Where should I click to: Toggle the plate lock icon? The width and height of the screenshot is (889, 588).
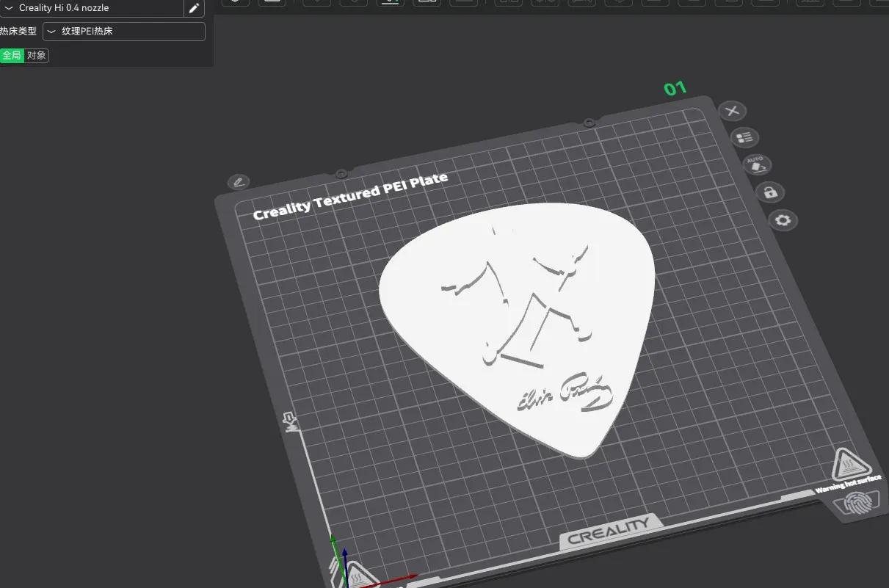770,192
